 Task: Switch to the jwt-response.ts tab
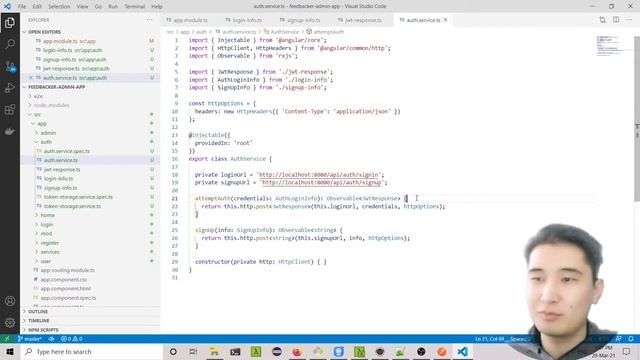(362, 20)
